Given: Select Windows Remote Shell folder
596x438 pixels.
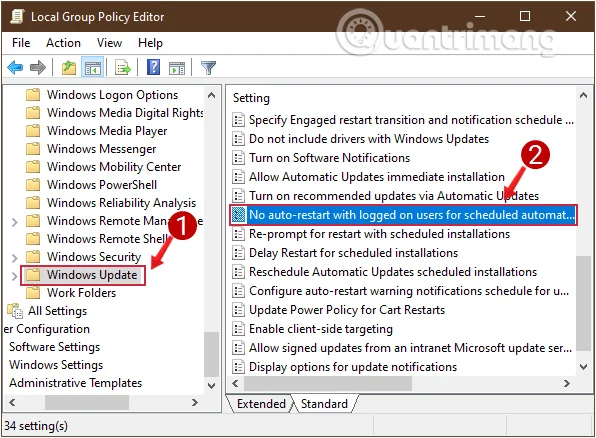Looking at the screenshot, I should pos(107,239).
